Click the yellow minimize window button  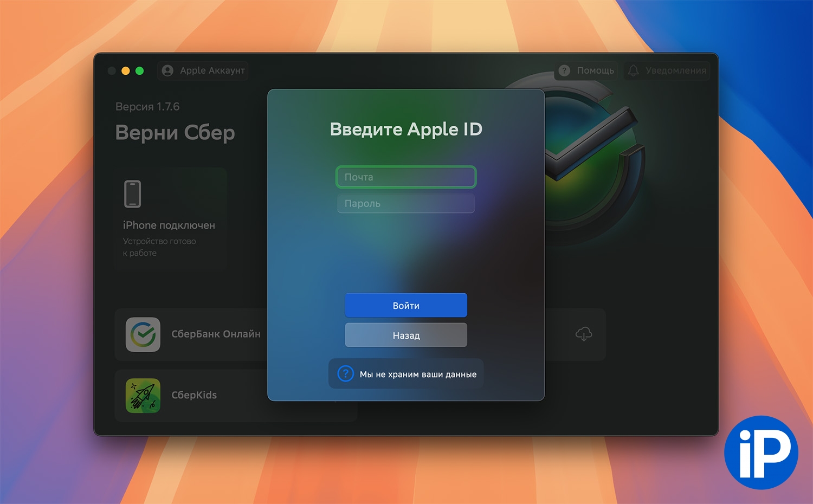[x=126, y=70]
